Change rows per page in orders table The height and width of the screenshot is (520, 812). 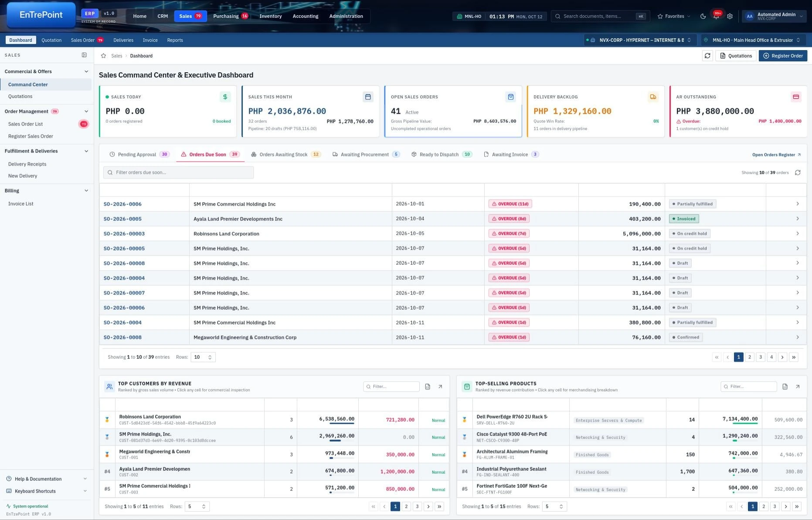(x=203, y=357)
